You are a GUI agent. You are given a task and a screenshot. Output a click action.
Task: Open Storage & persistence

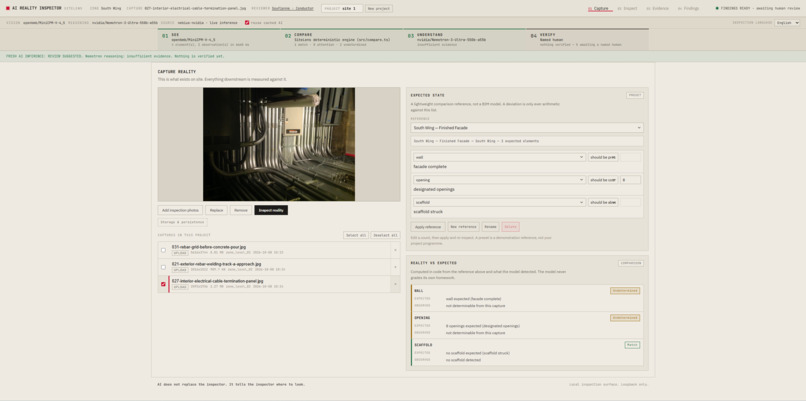coord(182,222)
